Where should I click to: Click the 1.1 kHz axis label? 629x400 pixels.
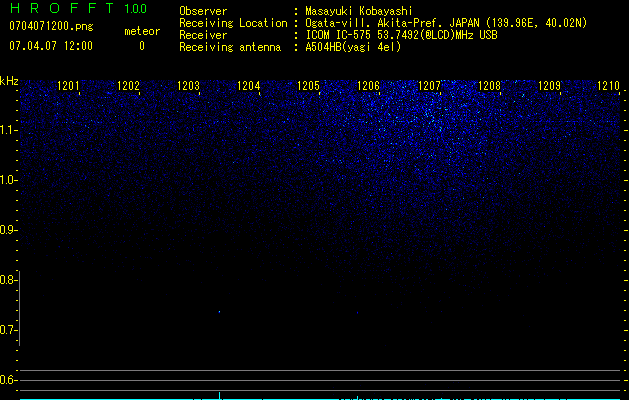(7, 130)
